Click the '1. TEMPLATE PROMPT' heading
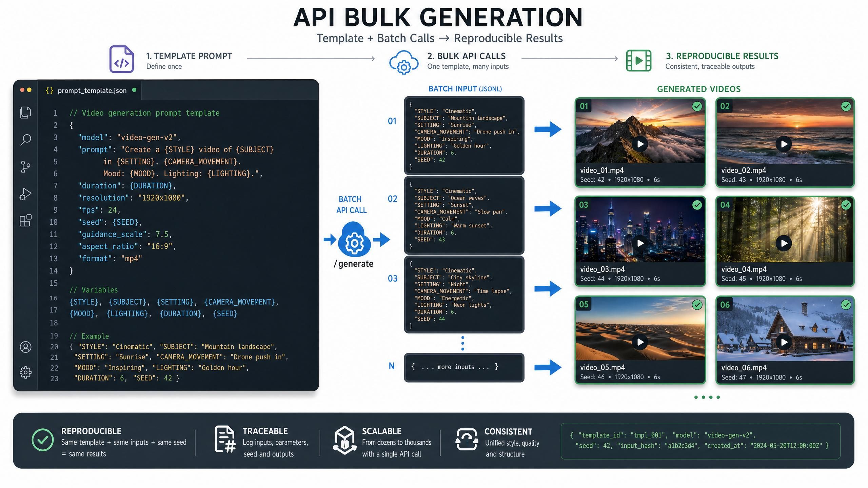Screen dimensions: 868x488 [189, 56]
